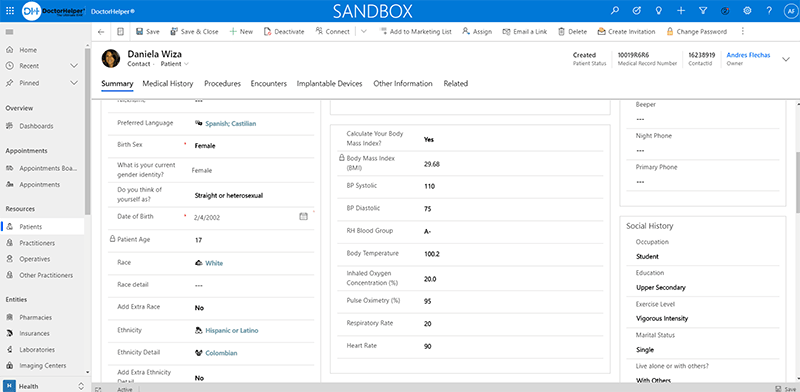Click the plus quick create icon
The width and height of the screenshot is (800, 392).
pyautogui.click(x=681, y=10)
